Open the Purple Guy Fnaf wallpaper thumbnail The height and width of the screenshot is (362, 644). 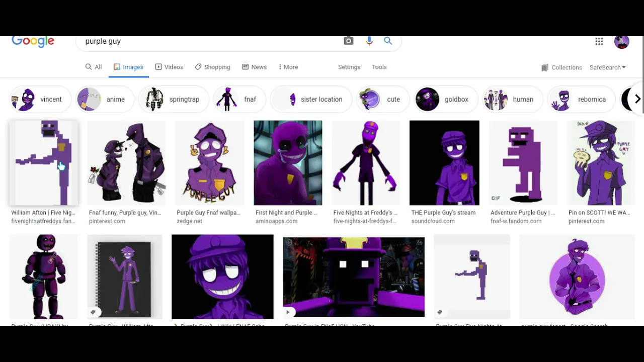pyautogui.click(x=209, y=163)
